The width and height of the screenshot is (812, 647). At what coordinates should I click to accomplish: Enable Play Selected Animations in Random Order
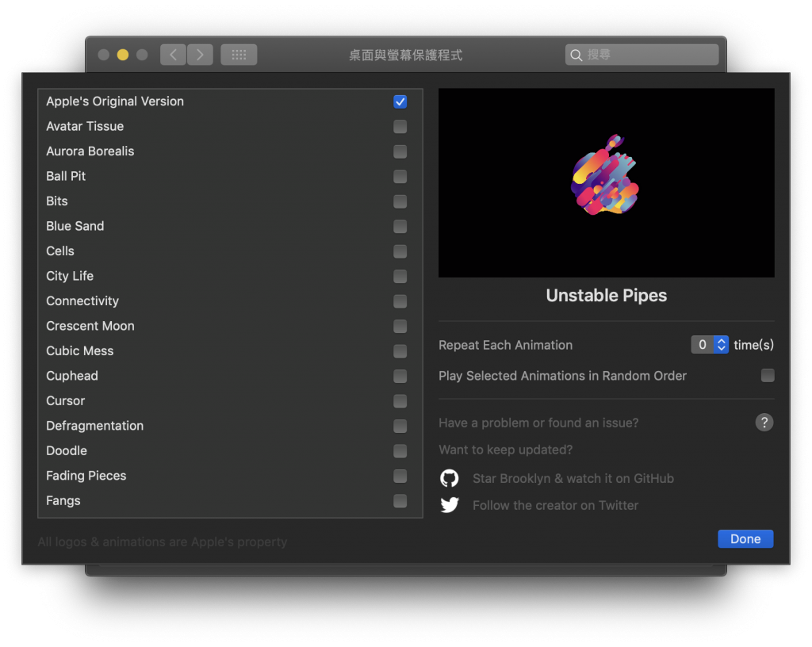(x=768, y=375)
